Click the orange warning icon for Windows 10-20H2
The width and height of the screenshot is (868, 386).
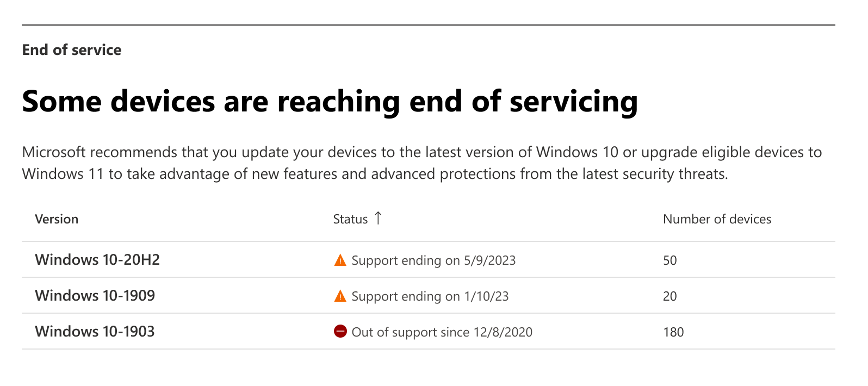click(x=340, y=260)
